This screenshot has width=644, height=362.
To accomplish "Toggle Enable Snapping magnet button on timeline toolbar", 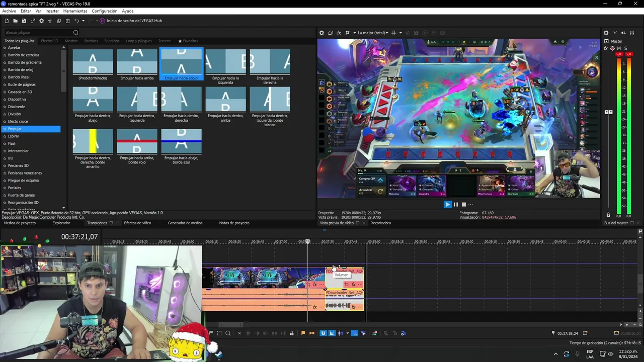I will tap(323, 333).
